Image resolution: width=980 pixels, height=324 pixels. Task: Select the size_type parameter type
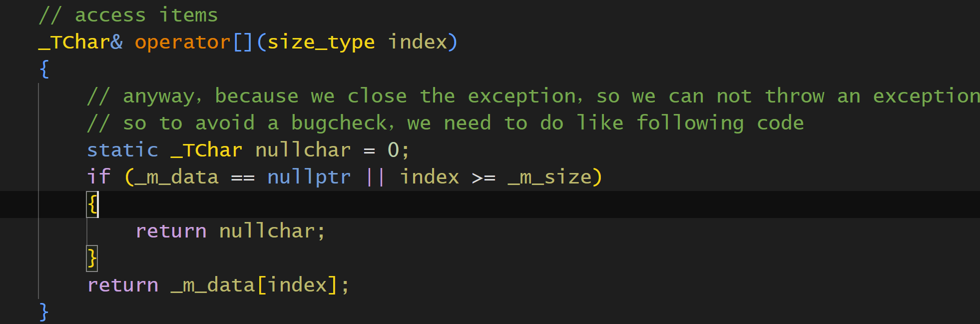click(x=321, y=42)
